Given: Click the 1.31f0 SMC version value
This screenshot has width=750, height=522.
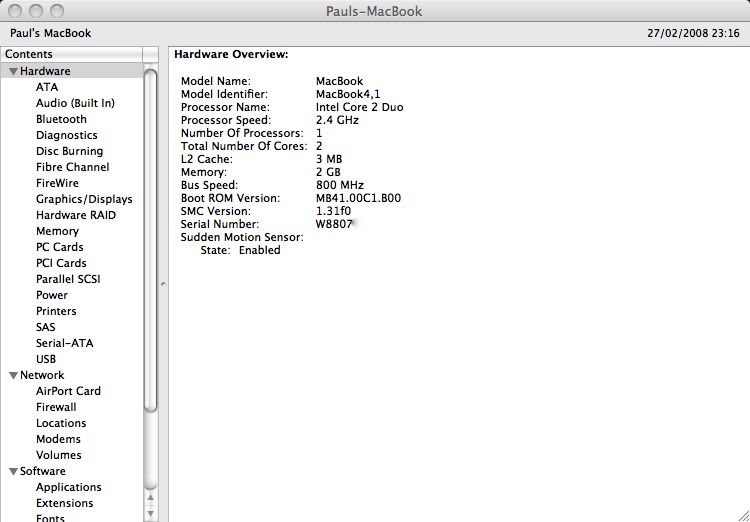Looking at the screenshot, I should coord(333,211).
